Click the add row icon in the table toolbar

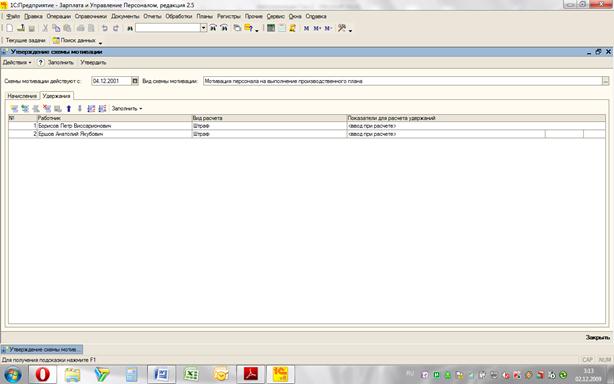[x=14, y=108]
